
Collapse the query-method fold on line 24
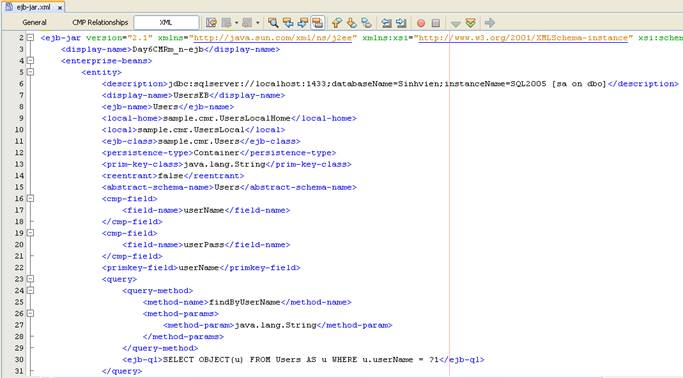click(x=30, y=290)
